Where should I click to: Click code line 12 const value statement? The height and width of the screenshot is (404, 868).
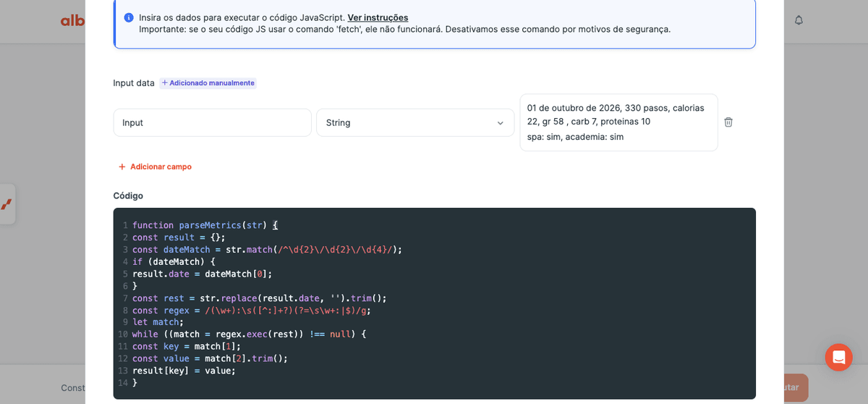[x=210, y=358]
